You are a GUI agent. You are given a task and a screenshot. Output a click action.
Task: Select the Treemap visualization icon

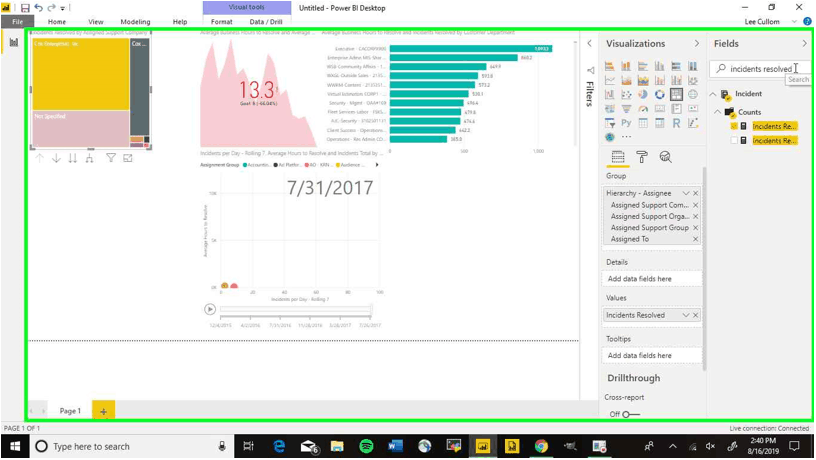point(676,94)
